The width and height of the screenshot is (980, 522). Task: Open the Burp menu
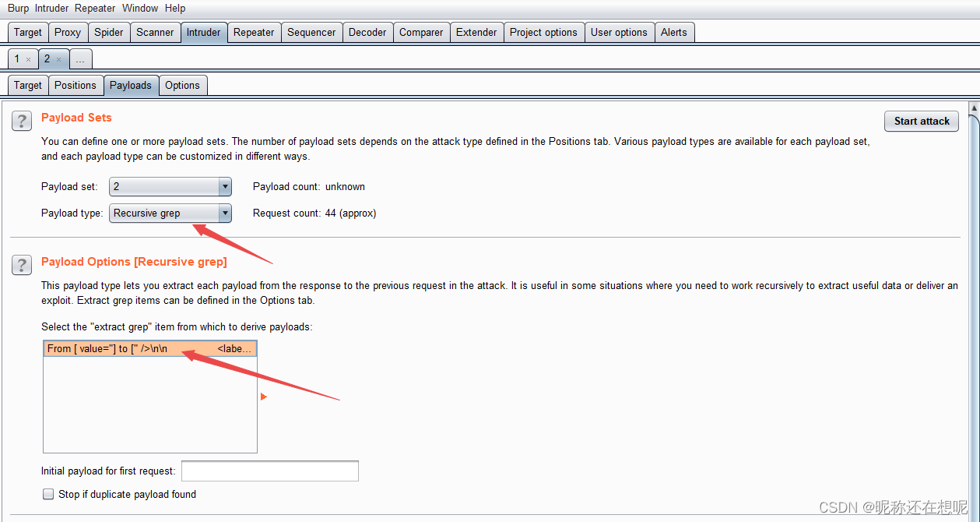click(x=18, y=8)
